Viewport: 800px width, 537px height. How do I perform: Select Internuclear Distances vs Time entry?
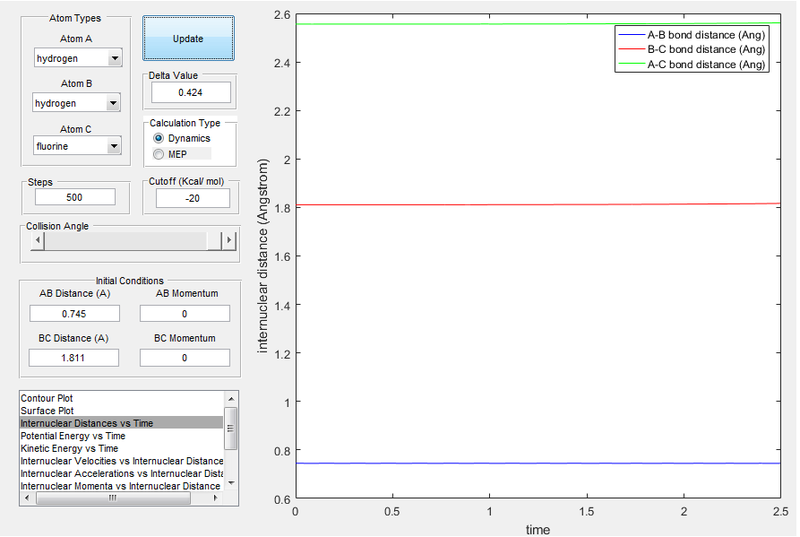coord(121,423)
